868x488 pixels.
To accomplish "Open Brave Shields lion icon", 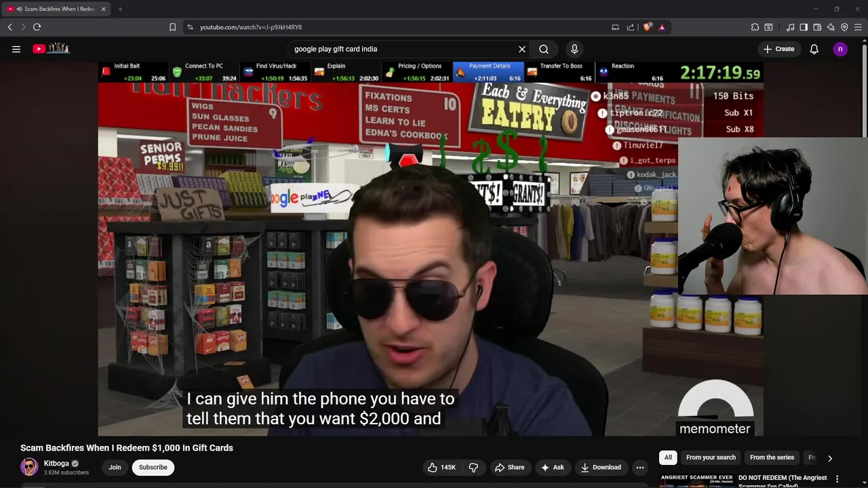I will point(647,27).
